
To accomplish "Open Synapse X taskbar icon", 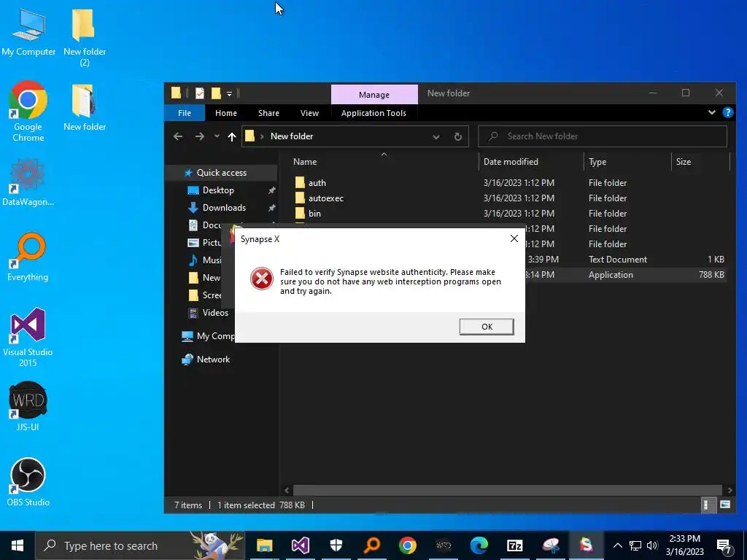I will point(586,545).
